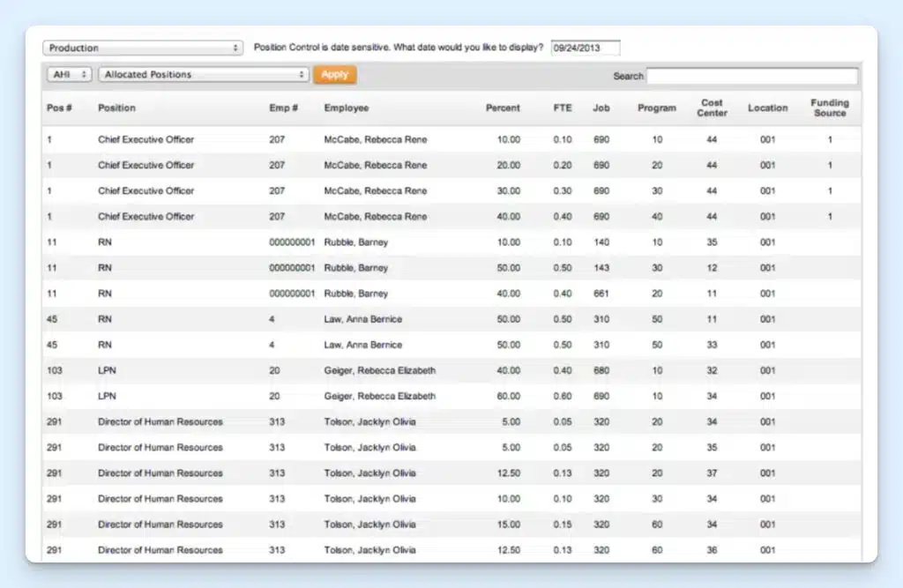Sort by the Emp # column header
The width and height of the screenshot is (903, 588).
(283, 108)
